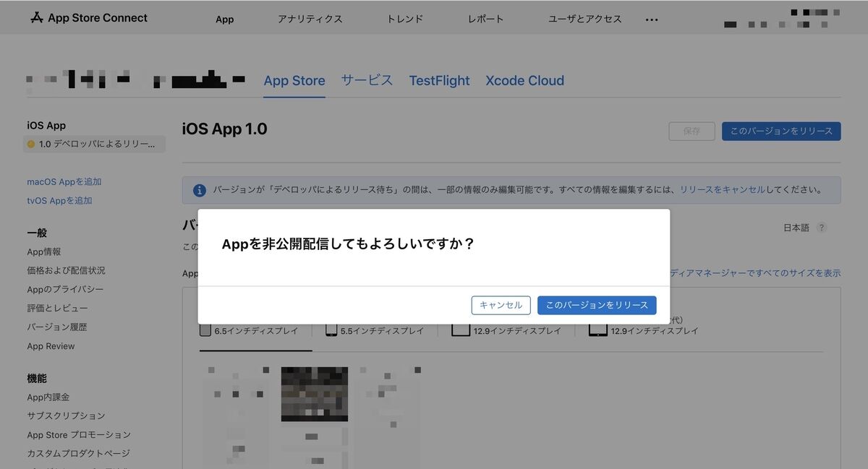Open App Store プロモーション in the sidebar
868x469 pixels.
[79, 435]
